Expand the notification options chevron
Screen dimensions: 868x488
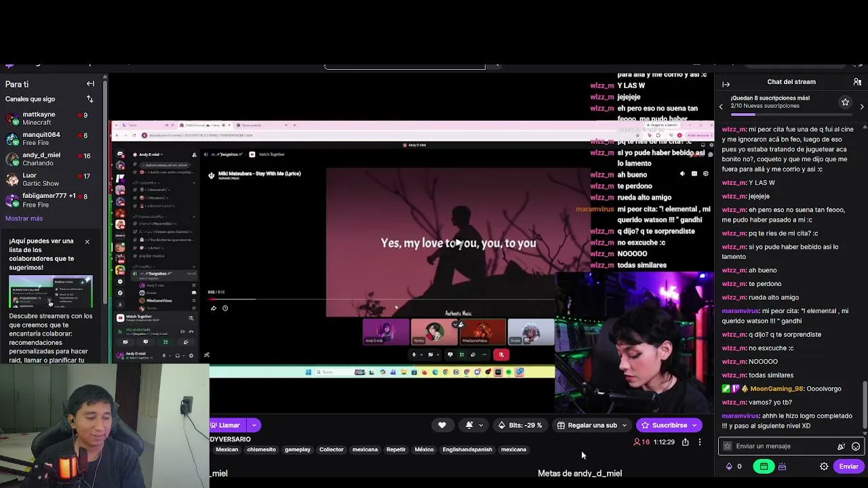tap(481, 426)
